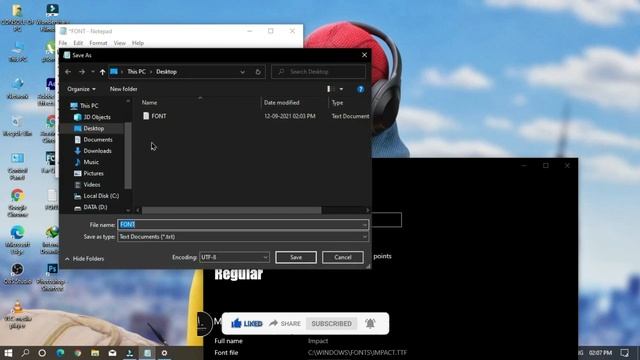Open more view options dropdown
The height and width of the screenshot is (360, 640).
tap(341, 89)
